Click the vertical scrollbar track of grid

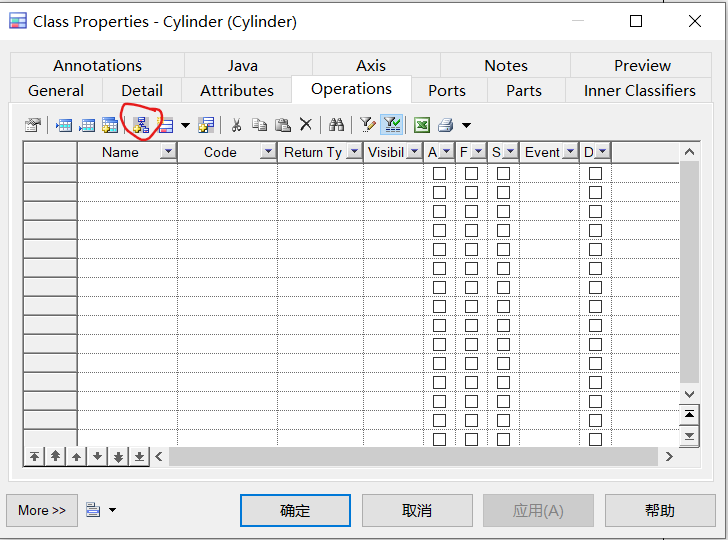(689, 274)
